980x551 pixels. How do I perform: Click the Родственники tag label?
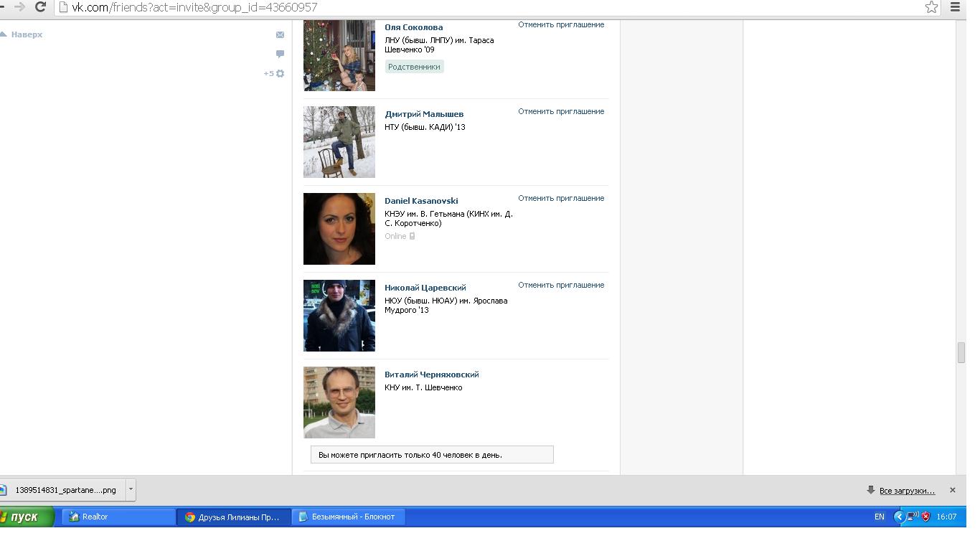pyautogui.click(x=414, y=67)
